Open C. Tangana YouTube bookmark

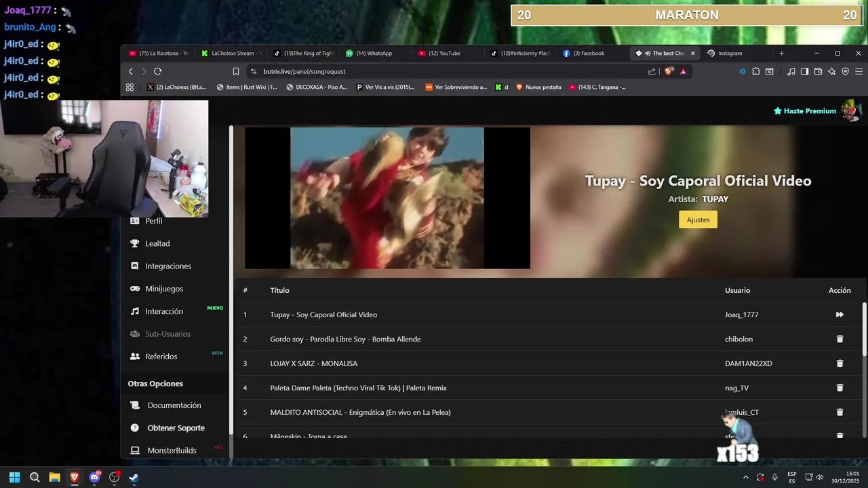point(597,87)
